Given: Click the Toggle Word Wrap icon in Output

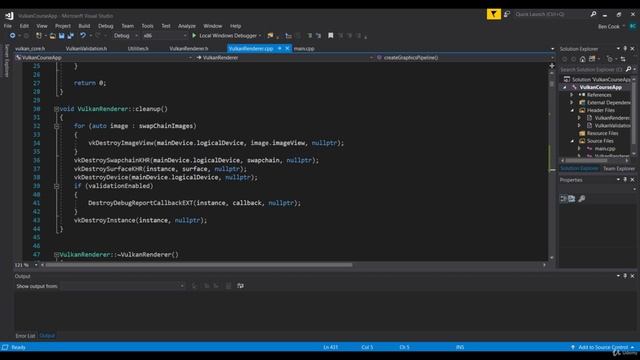Looking at the screenshot, I should (240, 286).
